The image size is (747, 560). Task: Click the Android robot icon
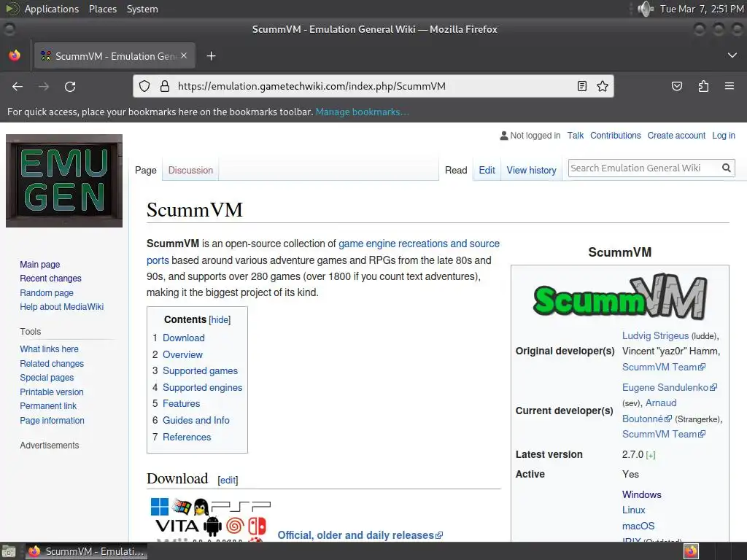click(x=212, y=526)
